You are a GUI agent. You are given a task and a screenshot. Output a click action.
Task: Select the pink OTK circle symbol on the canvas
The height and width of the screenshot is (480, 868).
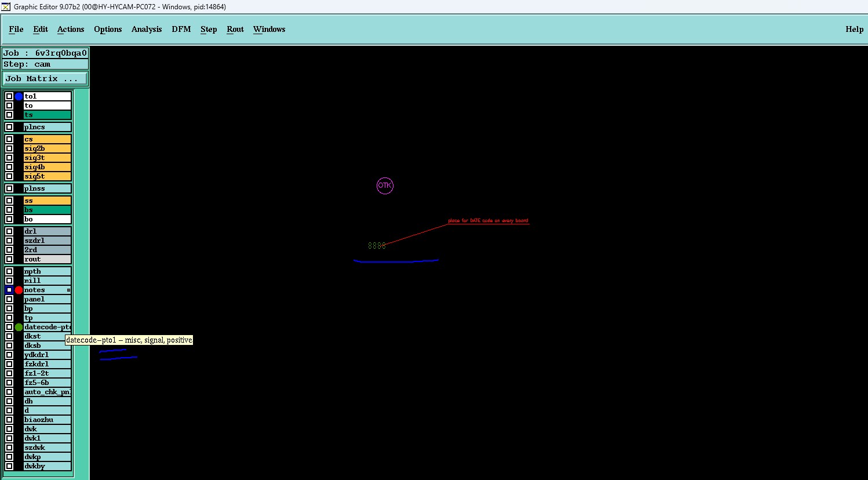(x=385, y=186)
